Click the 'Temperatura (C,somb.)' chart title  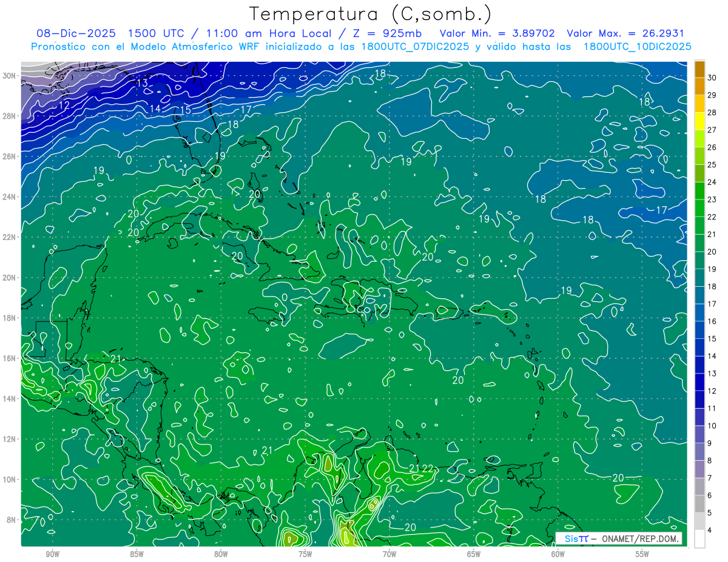pyautogui.click(x=370, y=14)
